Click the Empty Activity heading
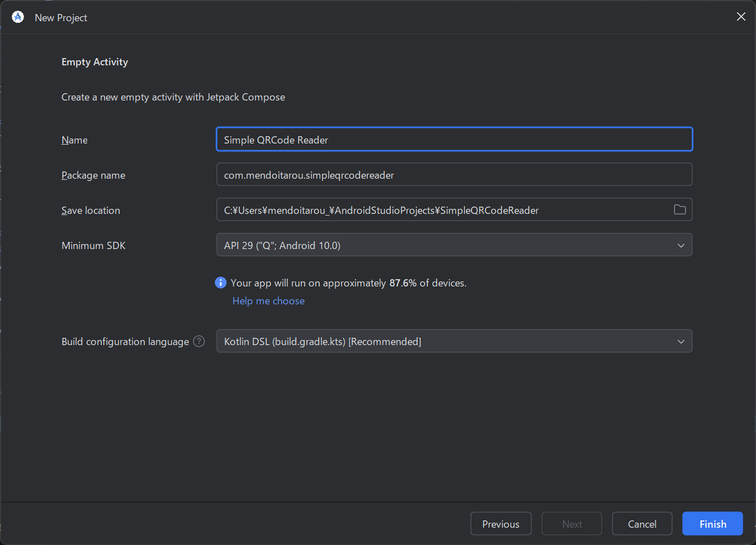This screenshot has height=545, width=756. click(x=94, y=62)
